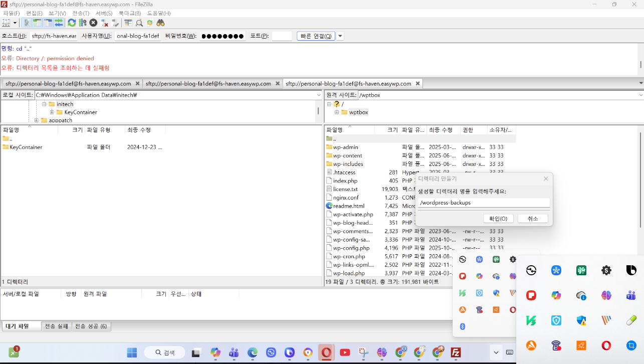The height and width of the screenshot is (364, 644).
Task: Open the Site Manager toolbar icon
Action: point(6,23)
